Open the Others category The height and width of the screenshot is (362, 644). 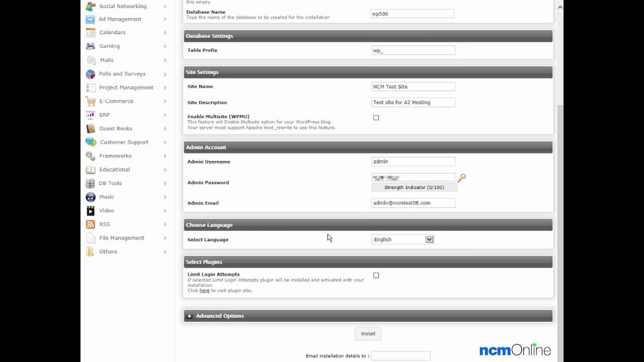pyautogui.click(x=108, y=252)
